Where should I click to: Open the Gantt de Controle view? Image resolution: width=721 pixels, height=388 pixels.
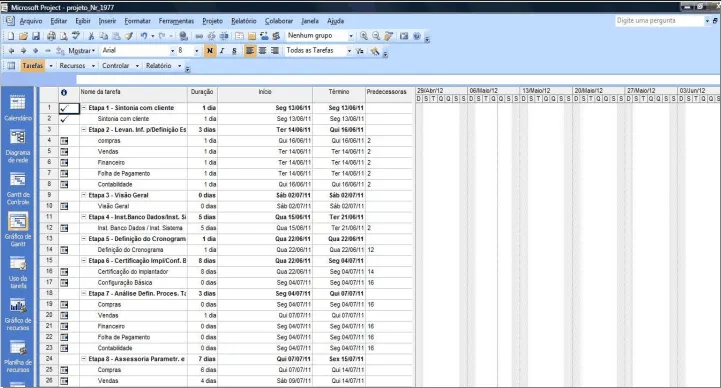click(x=18, y=188)
